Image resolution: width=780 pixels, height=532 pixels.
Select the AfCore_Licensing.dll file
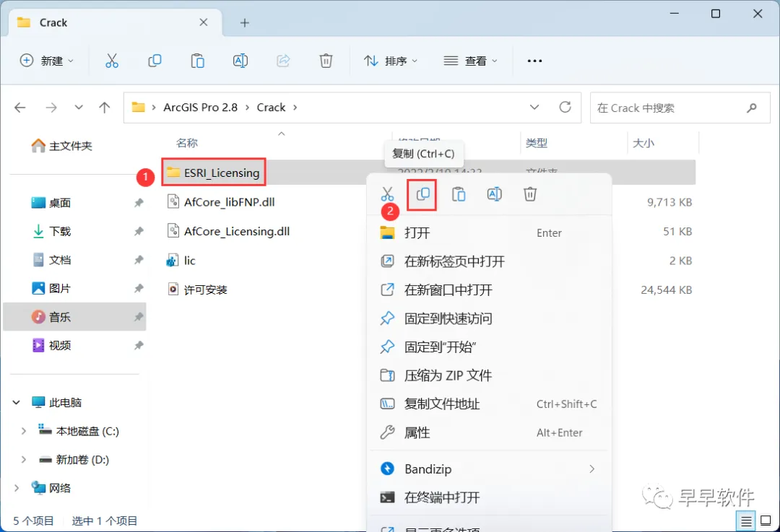pos(229,231)
